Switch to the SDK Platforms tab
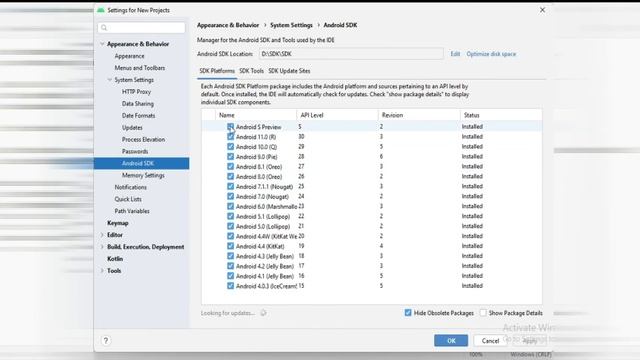 click(x=217, y=71)
